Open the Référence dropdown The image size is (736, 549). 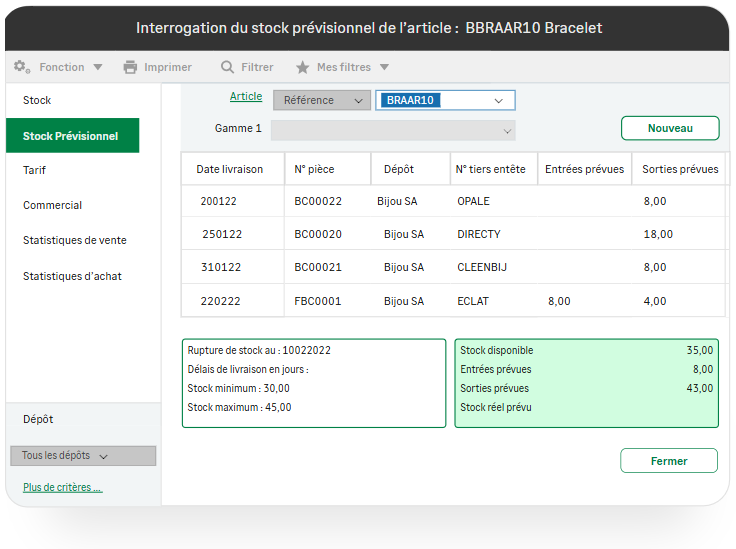click(x=321, y=100)
